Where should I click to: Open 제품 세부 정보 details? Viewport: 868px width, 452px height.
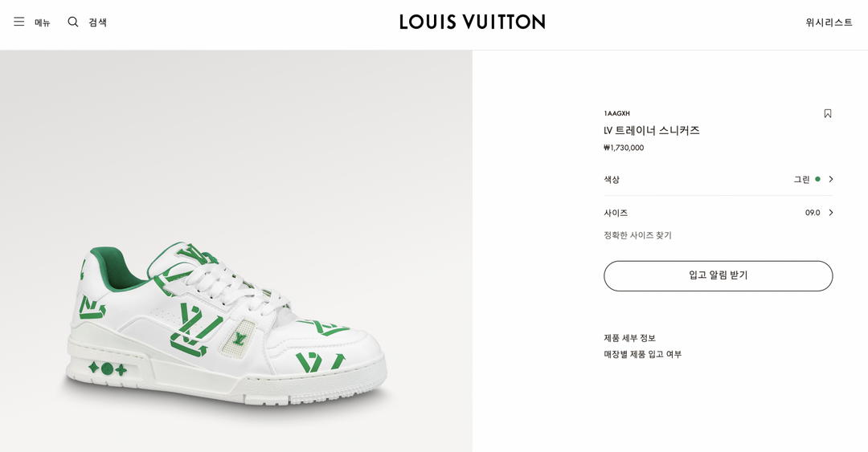click(x=629, y=338)
